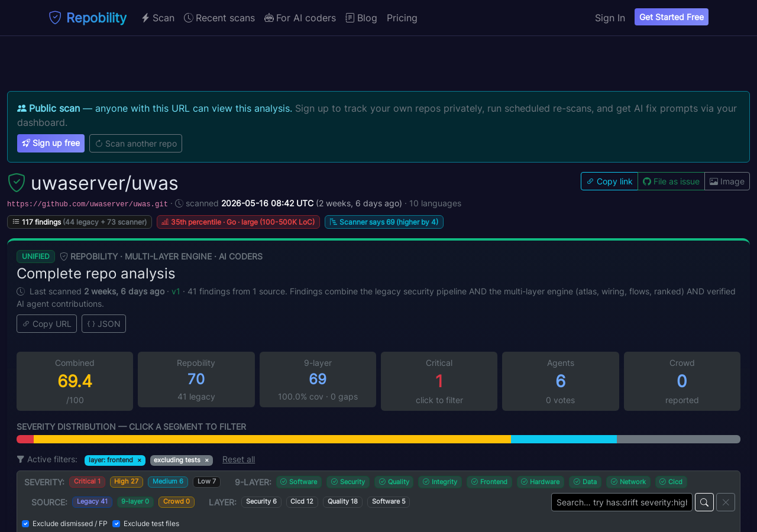Image resolution: width=757 pixels, height=532 pixels.
Task: Click the Repobility shield logo icon
Action: click(x=55, y=18)
